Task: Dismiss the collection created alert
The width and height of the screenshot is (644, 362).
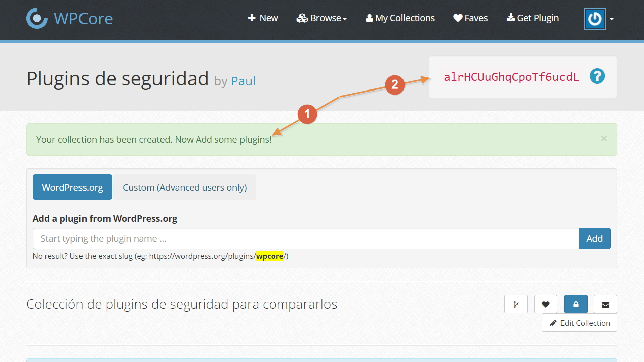Action: coord(604,138)
